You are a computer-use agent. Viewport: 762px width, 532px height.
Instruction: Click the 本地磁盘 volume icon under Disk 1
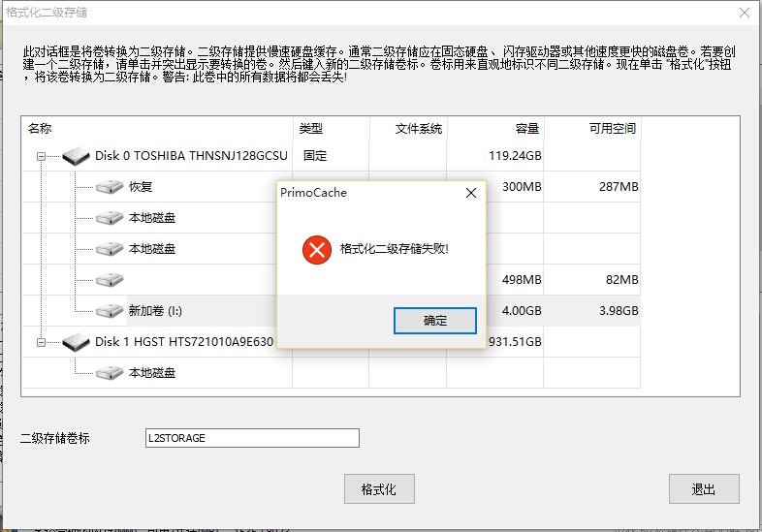(x=110, y=373)
